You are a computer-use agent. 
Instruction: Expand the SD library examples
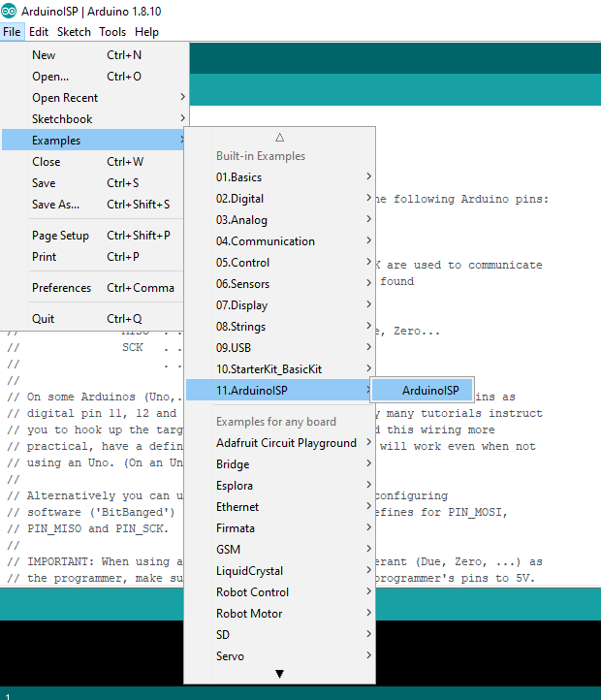coord(279,635)
